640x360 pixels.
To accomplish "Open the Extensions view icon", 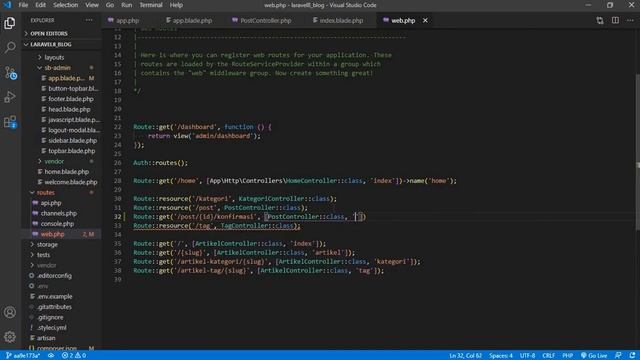I will click(10, 122).
